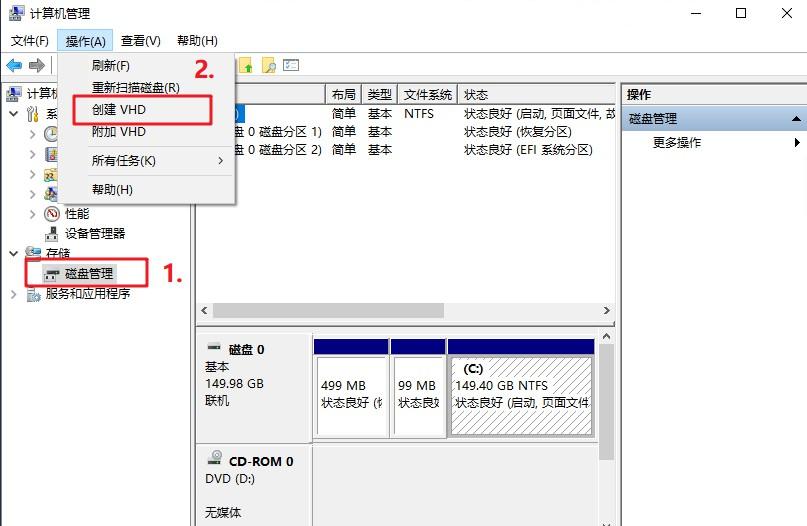Viewport: 807px width, 526px height.
Task: Click the right arrow of horizontal scrollbar
Action: pos(606,310)
